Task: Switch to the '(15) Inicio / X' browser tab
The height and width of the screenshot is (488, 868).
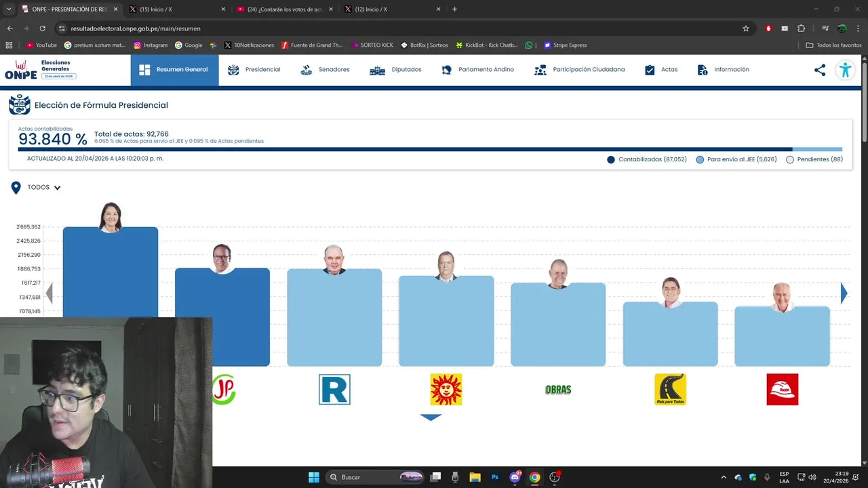Action: [x=176, y=9]
